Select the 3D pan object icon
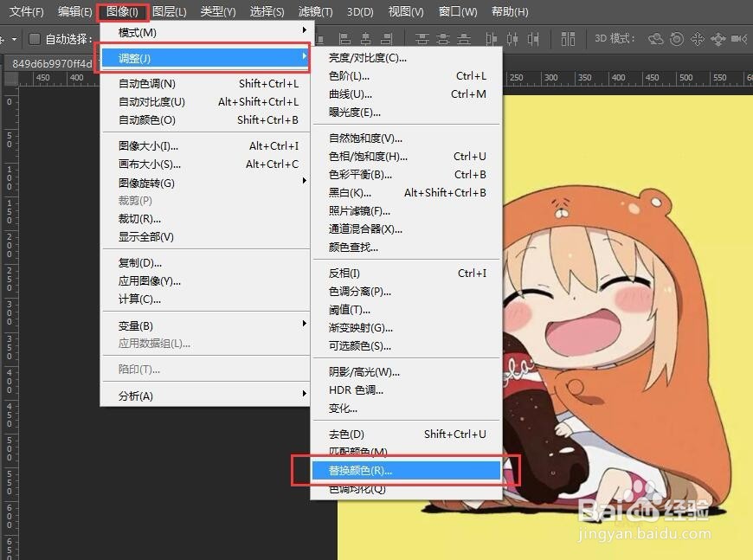This screenshot has height=560, width=753. [x=698, y=39]
